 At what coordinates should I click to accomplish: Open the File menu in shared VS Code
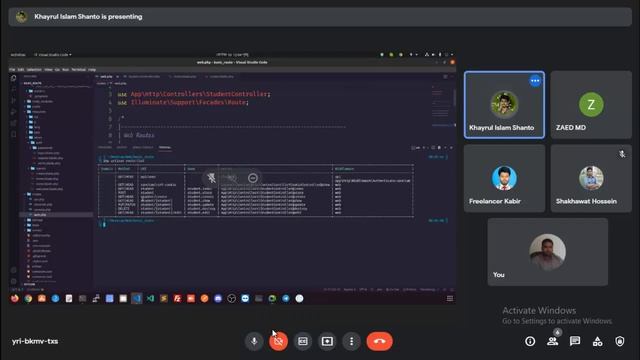pyautogui.click(x=12, y=70)
